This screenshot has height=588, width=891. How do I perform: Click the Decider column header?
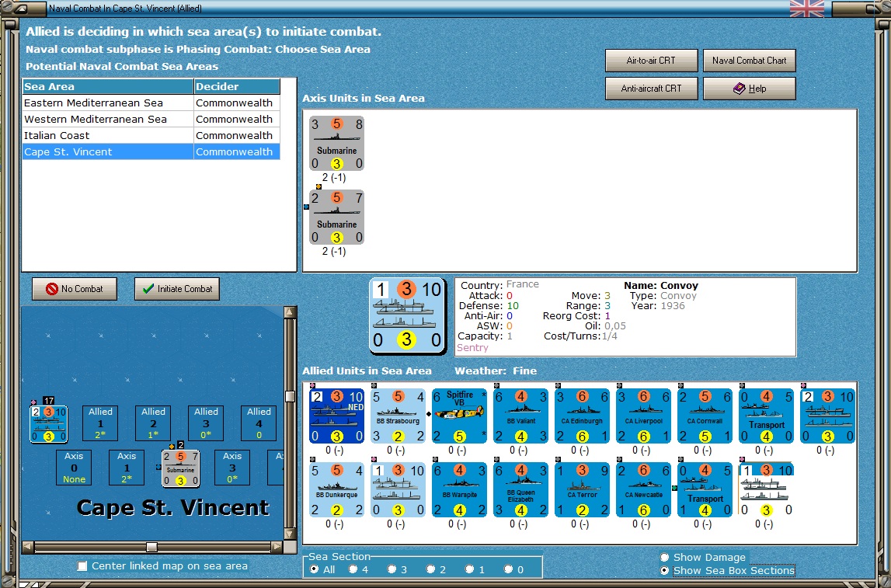237,86
